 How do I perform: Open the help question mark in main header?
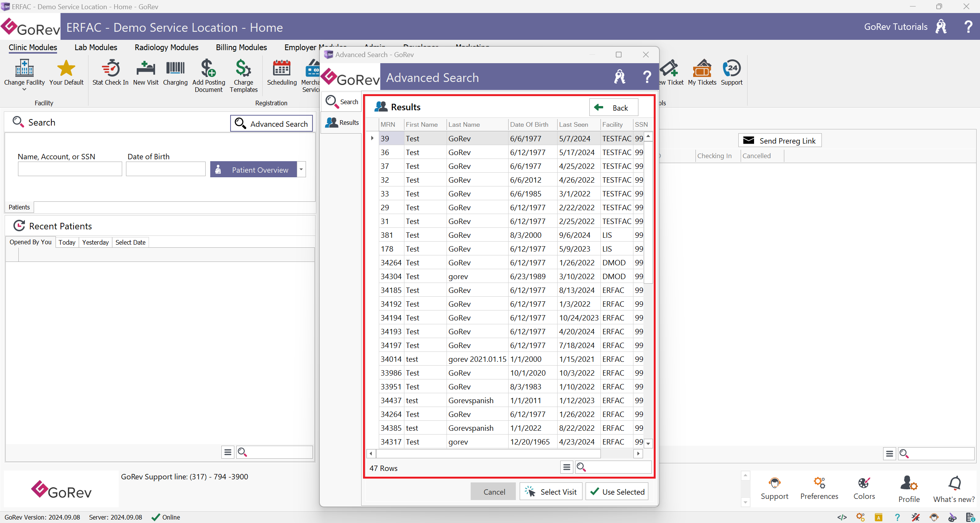(969, 27)
